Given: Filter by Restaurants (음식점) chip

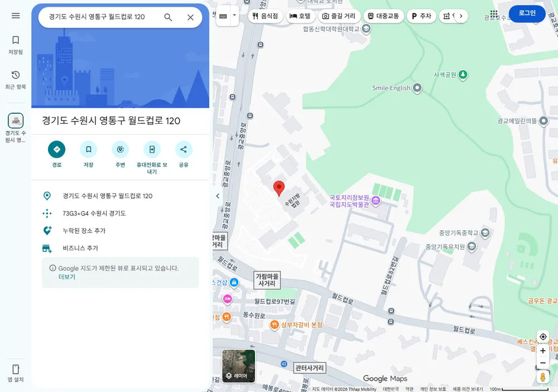Looking at the screenshot, I should (x=266, y=16).
